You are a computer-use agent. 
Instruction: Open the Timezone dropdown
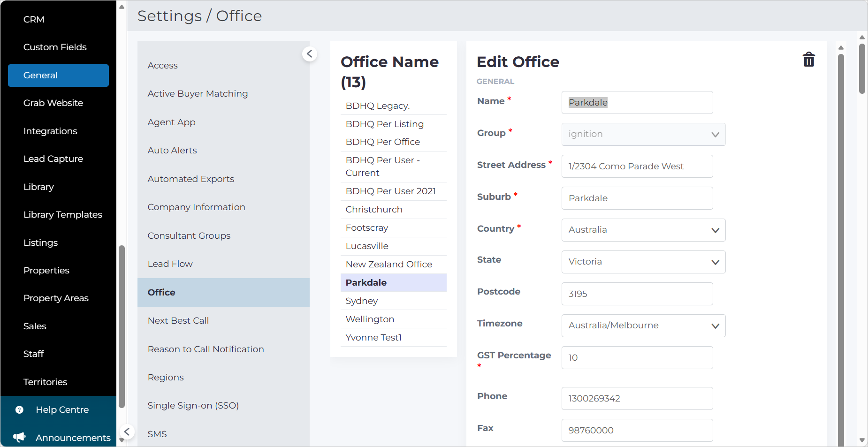point(643,326)
